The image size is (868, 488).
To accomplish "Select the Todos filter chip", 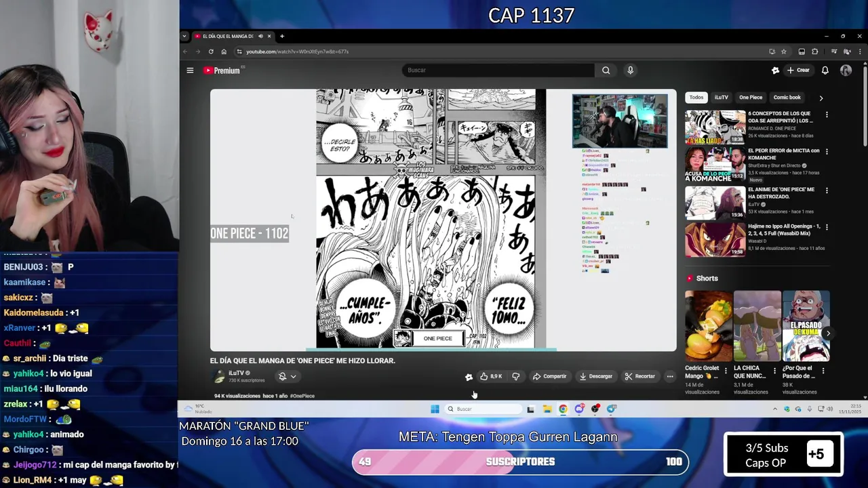I will 696,98.
